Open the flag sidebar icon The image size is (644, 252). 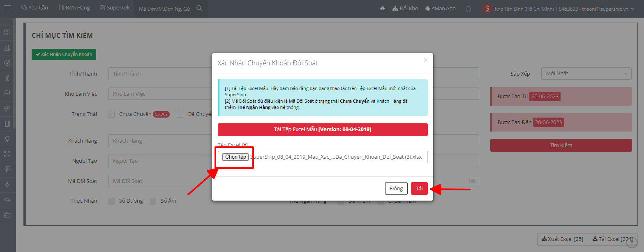point(7,93)
